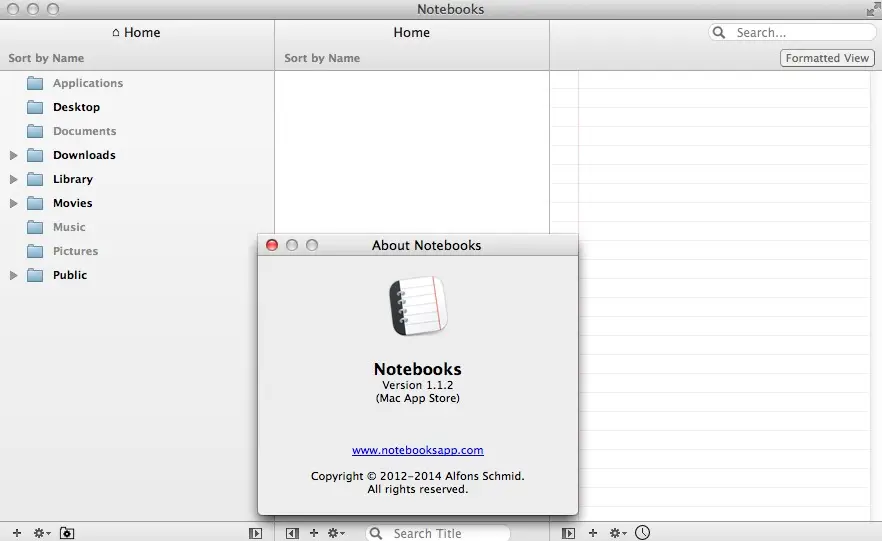Image resolution: width=882 pixels, height=541 pixels.
Task: Select the Library folder label
Action: pyautogui.click(x=73, y=179)
